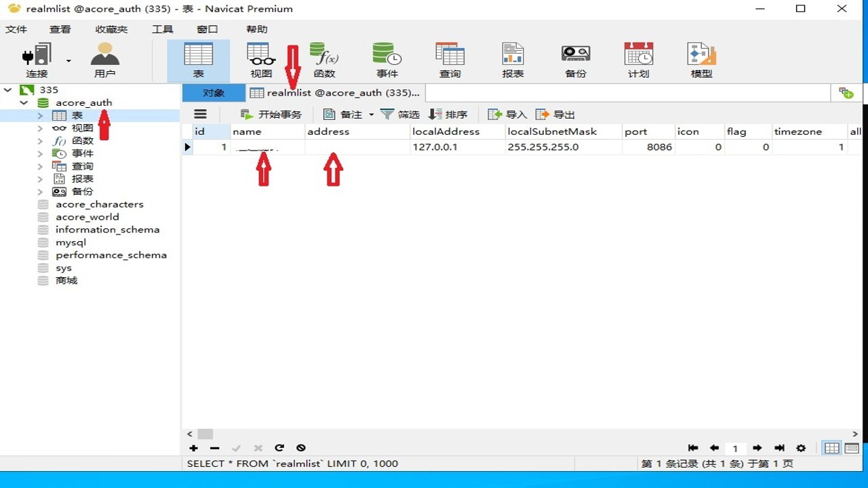Screen dimensions: 868x488
Task: Click the 备注 memo button
Action: (x=343, y=115)
